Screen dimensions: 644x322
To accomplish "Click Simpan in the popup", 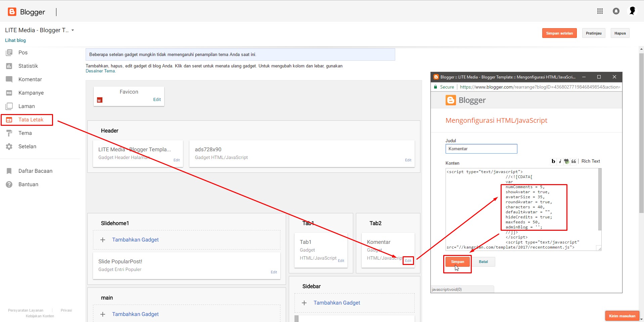I will pyautogui.click(x=457, y=262).
